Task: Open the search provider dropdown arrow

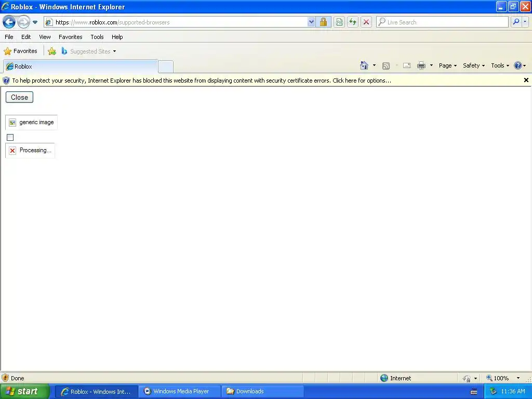Action: tap(525, 22)
